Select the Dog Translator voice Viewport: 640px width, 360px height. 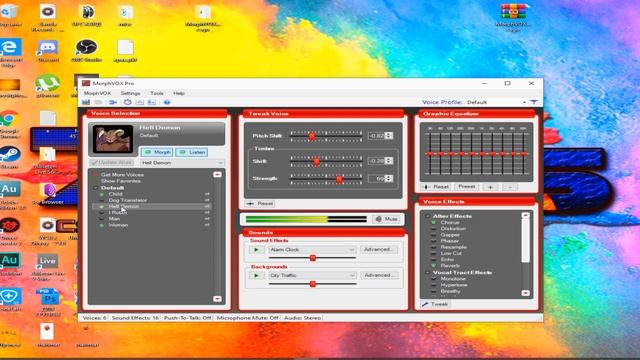tap(128, 200)
